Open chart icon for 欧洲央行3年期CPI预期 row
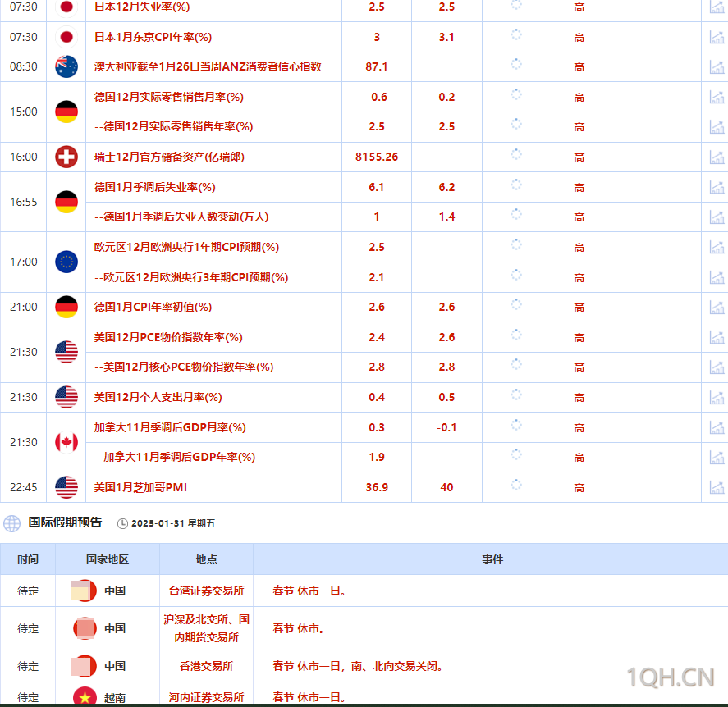The height and width of the screenshot is (707, 728). pyautogui.click(x=717, y=277)
